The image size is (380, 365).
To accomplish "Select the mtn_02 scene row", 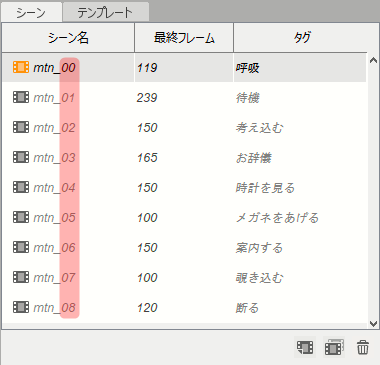I will 184,127.
